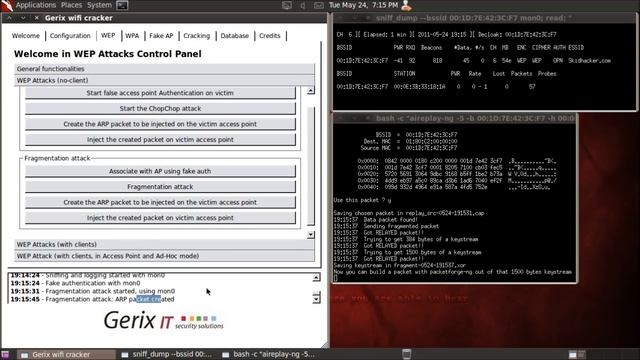Open the Applications menu

(36, 5)
